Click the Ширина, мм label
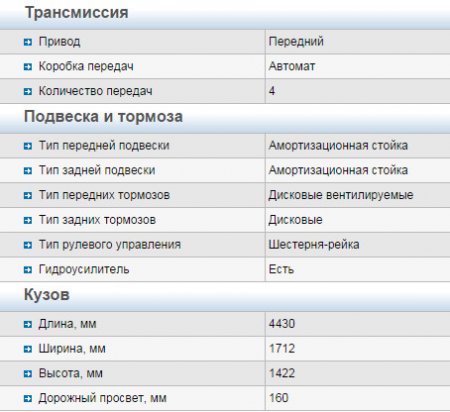The height and width of the screenshot is (412, 450). (72, 349)
